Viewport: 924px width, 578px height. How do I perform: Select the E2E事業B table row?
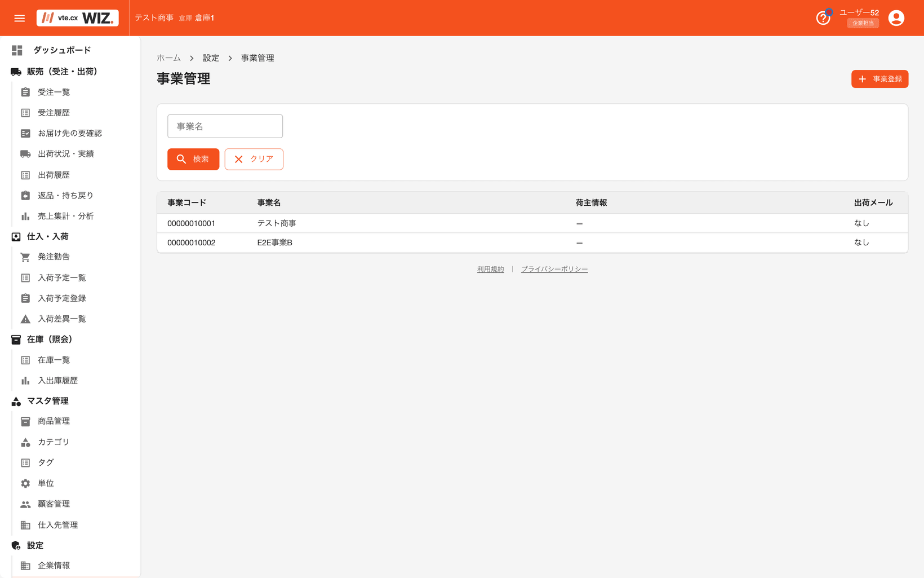pos(532,242)
